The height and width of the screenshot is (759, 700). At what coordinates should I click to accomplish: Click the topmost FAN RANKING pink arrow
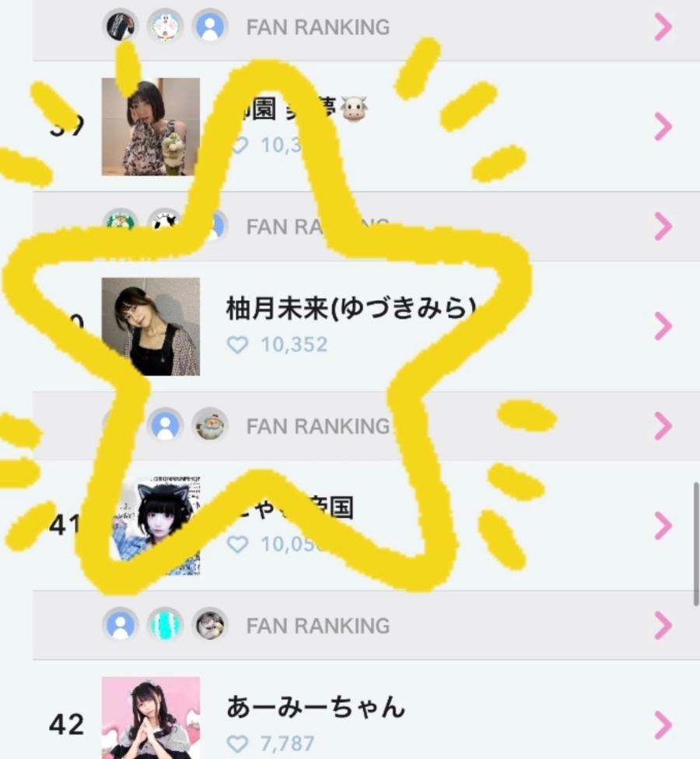(x=663, y=27)
